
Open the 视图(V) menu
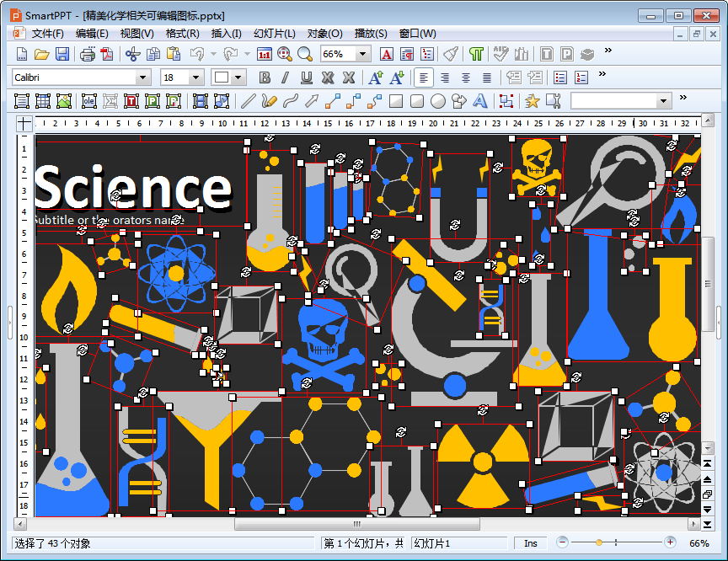[137, 34]
